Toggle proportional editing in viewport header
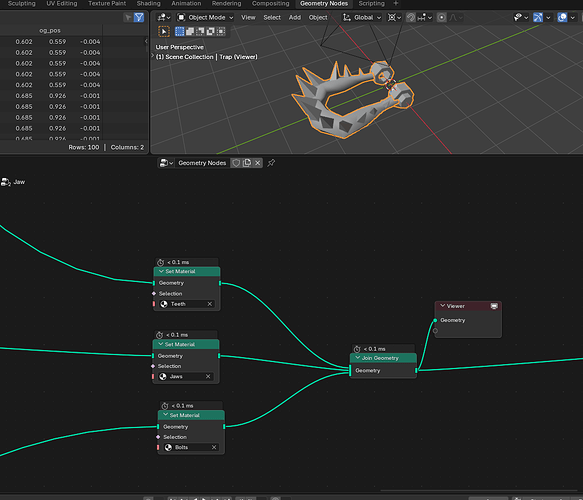 (441, 17)
